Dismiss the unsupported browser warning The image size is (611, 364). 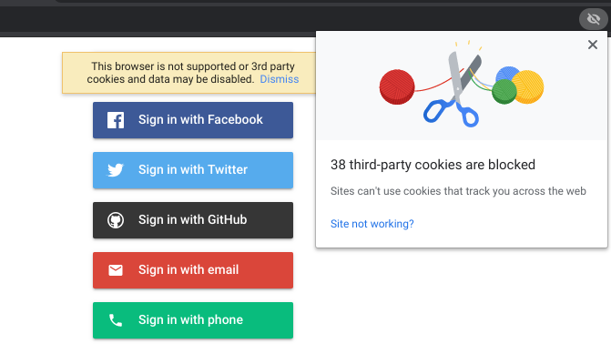coord(279,79)
